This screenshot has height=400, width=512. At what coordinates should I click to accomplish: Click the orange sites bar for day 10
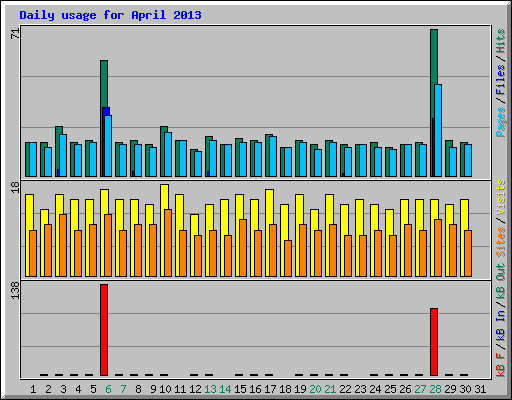(168, 243)
